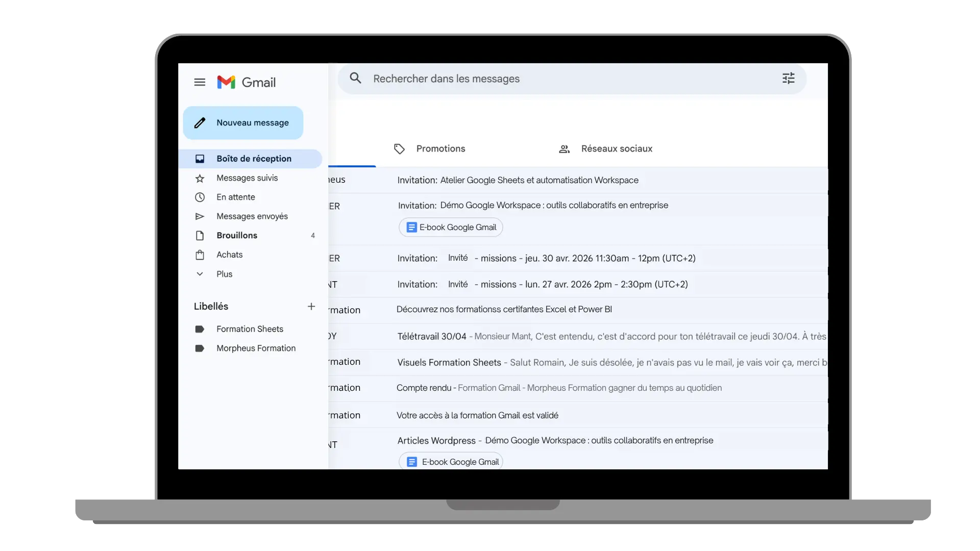Click the sent arrow icon
Image resolution: width=980 pixels, height=551 pixels.
[200, 216]
